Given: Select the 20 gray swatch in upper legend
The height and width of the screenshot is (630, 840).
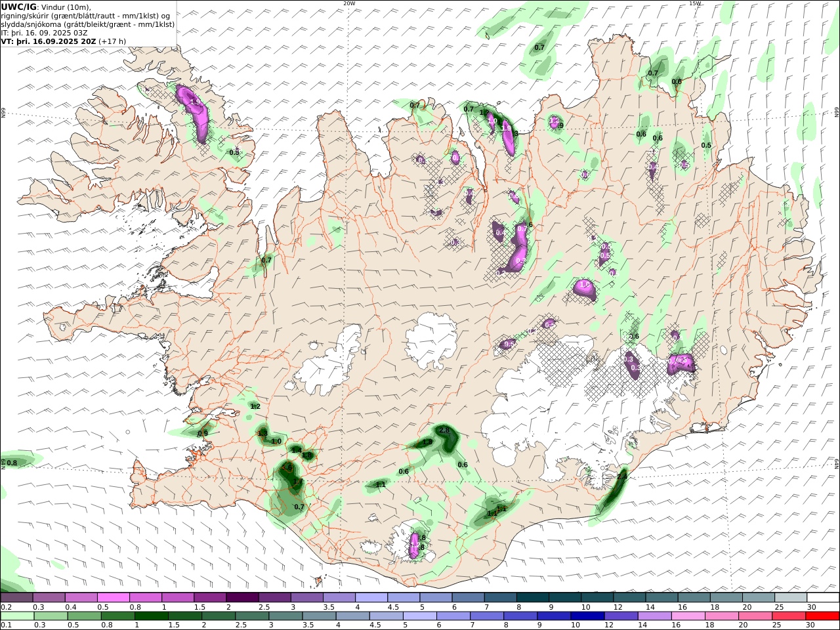Looking at the screenshot, I should click(759, 598).
